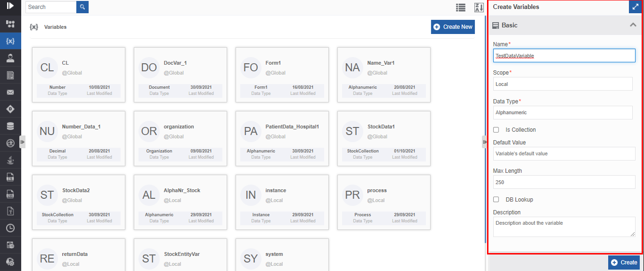Click the 'Variables' heading text
Image resolution: width=644 pixels, height=271 pixels.
55,27
